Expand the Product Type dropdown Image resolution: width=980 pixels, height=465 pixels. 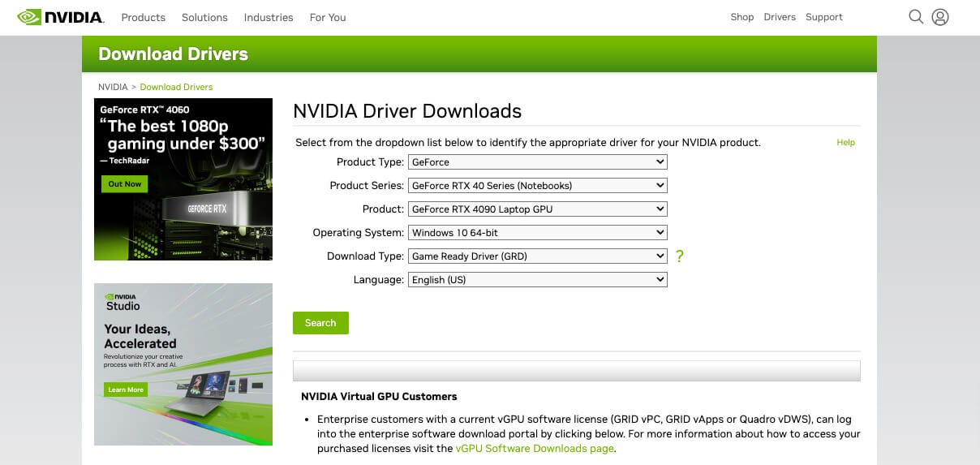[x=537, y=162]
